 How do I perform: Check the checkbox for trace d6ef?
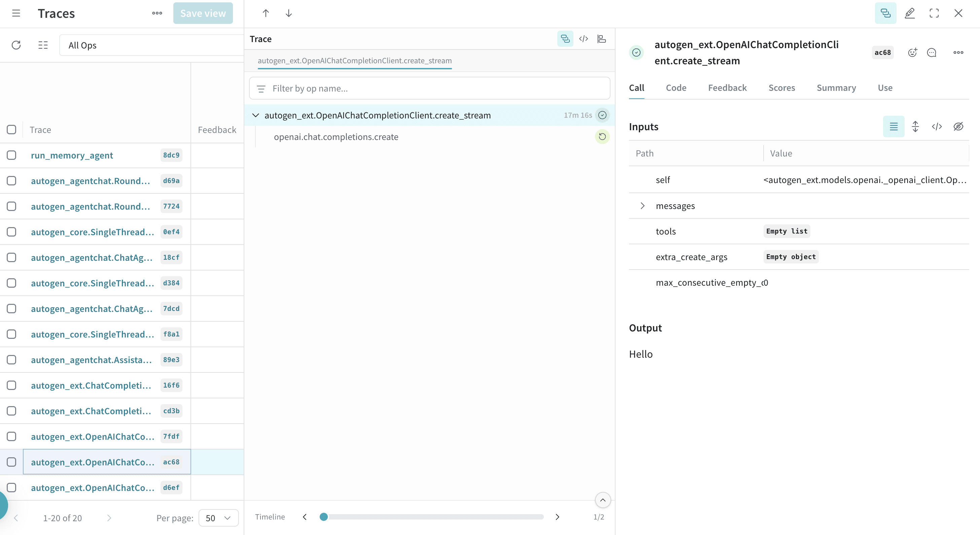coord(11,488)
